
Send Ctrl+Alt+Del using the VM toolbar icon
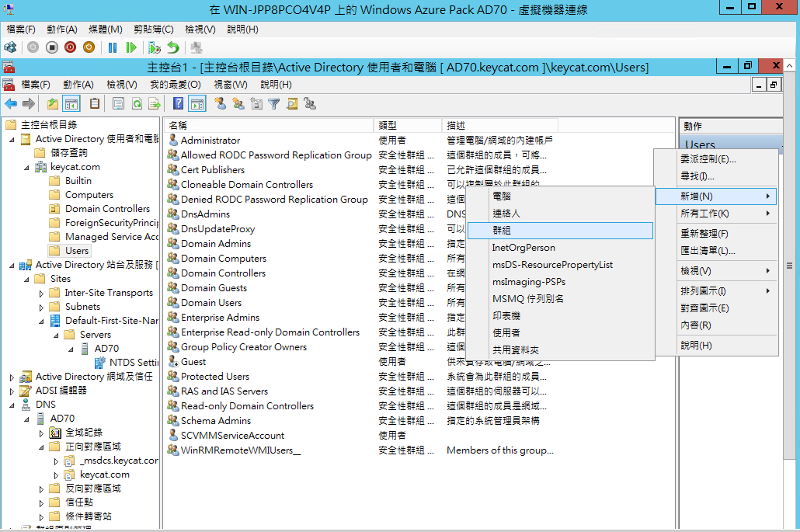pyautogui.click(x=10, y=47)
